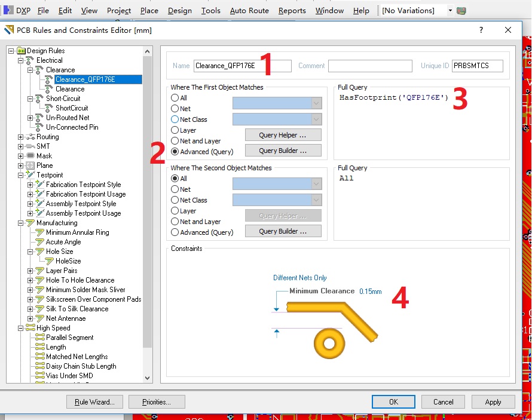The width and height of the screenshot is (532, 420).
Task: Click the first object Query Builder button
Action: click(x=283, y=151)
